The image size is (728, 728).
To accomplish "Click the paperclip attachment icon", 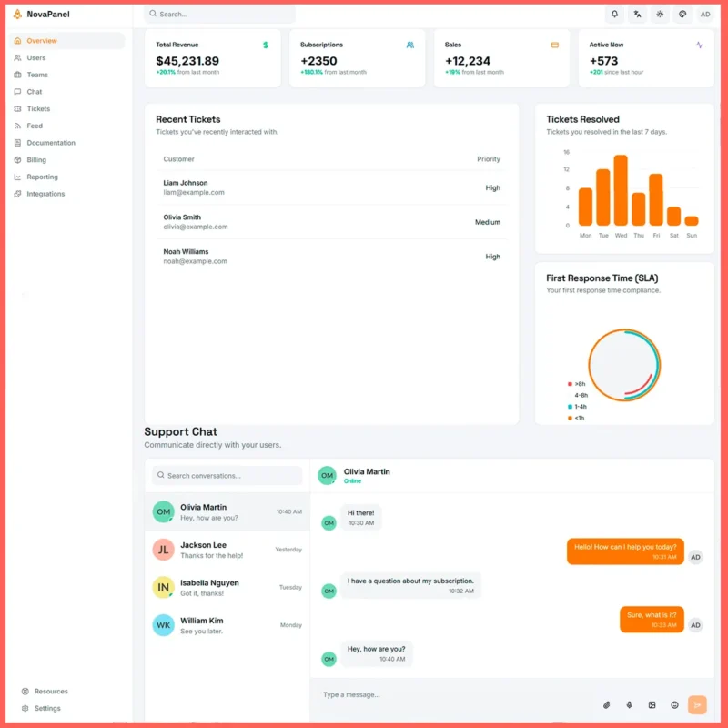I will coord(607,704).
